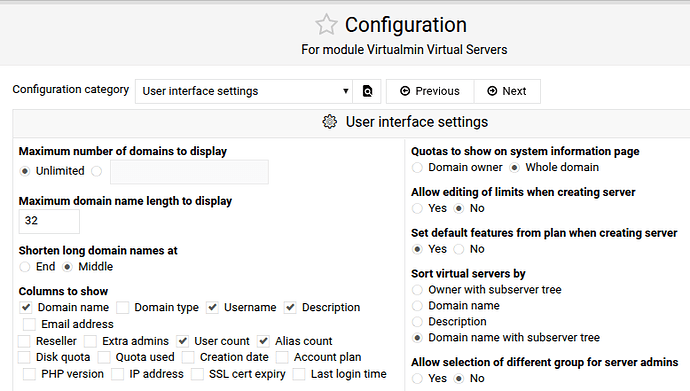Check the Disk quota column checkbox

[x=24, y=357]
